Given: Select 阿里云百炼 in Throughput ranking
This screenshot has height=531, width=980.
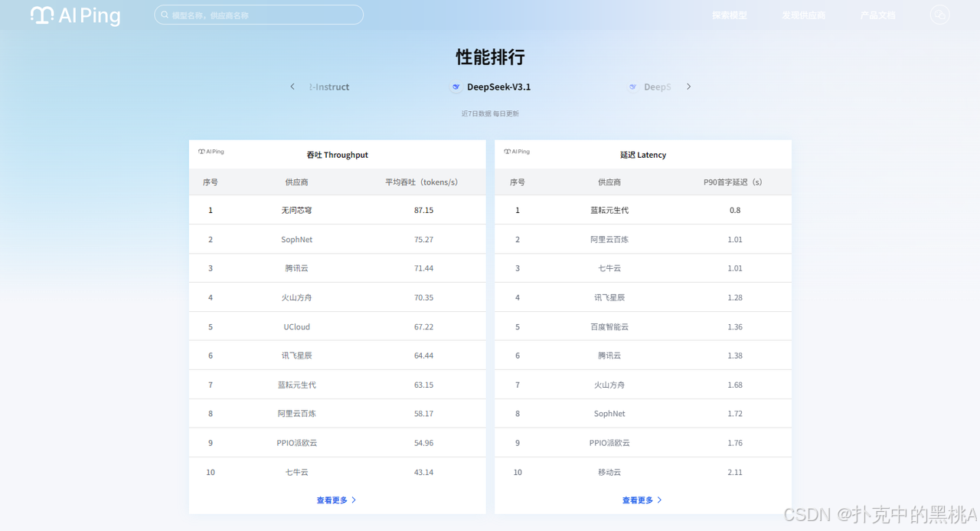Looking at the screenshot, I should coord(296,414).
